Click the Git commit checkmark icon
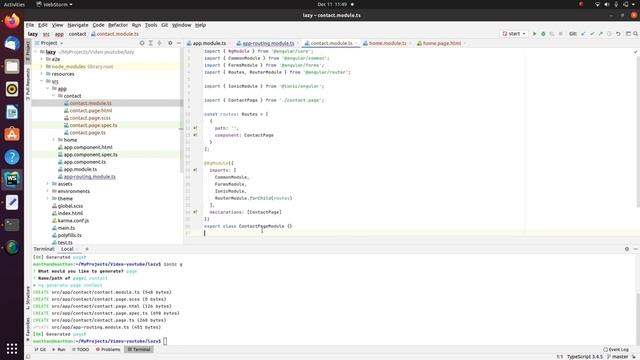The height and width of the screenshot is (360, 640). click(592, 34)
